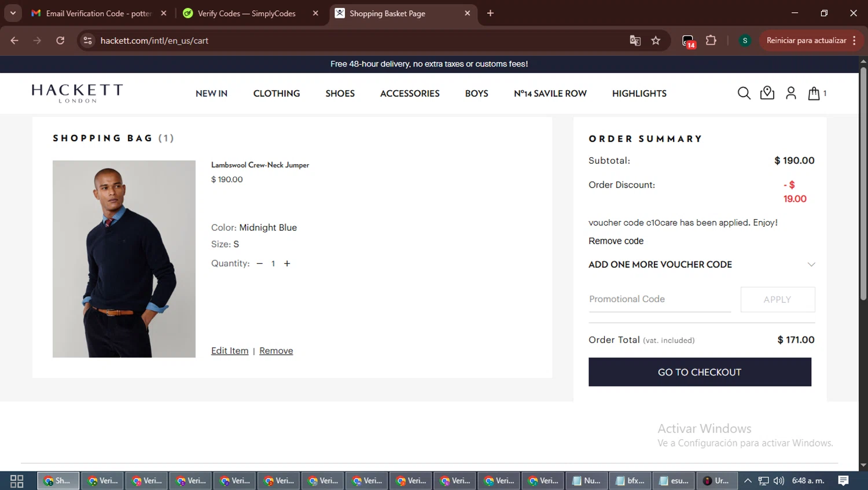Open the ACCESSORIES menu
This screenshot has height=490, width=868.
pyautogui.click(x=410, y=93)
